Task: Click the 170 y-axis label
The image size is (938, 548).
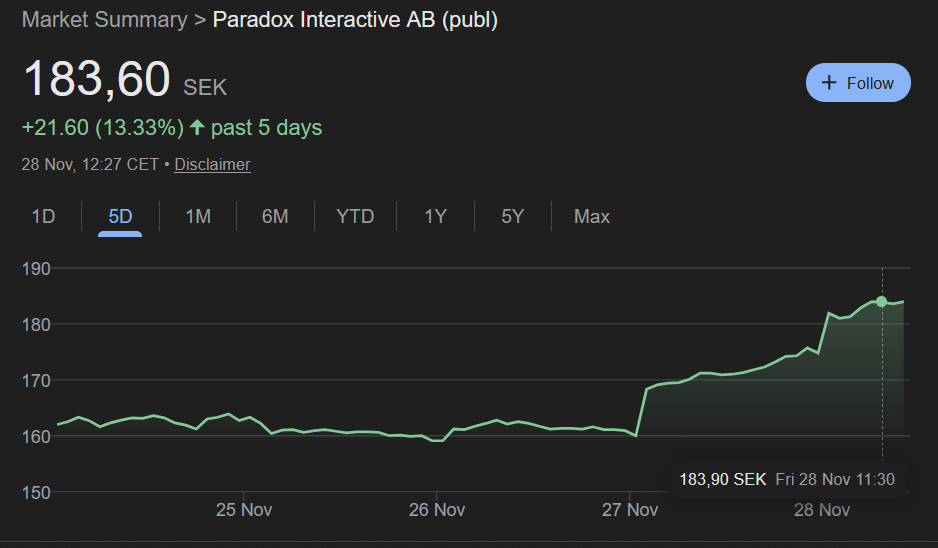Action: pos(36,380)
